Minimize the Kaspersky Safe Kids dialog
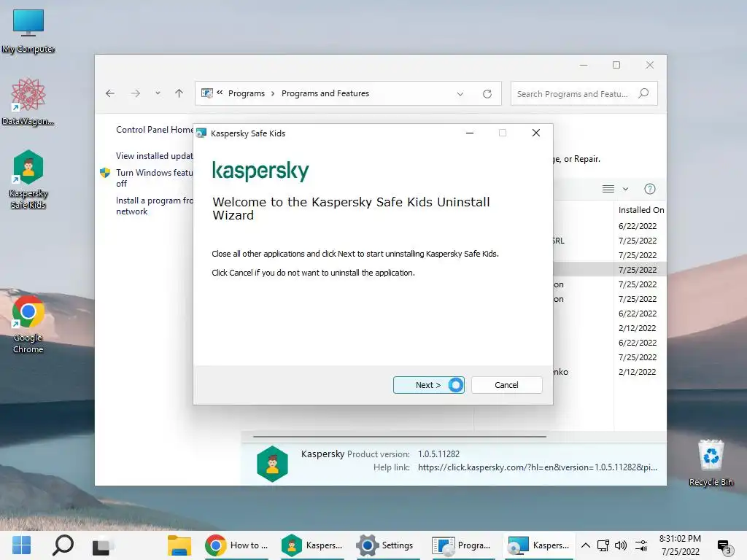 pyautogui.click(x=470, y=133)
